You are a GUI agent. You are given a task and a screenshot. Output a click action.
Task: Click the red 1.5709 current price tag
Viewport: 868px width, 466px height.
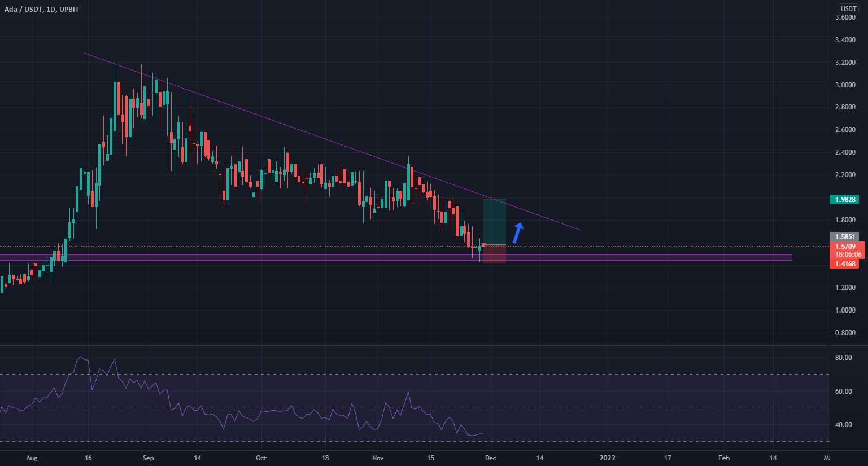point(845,247)
